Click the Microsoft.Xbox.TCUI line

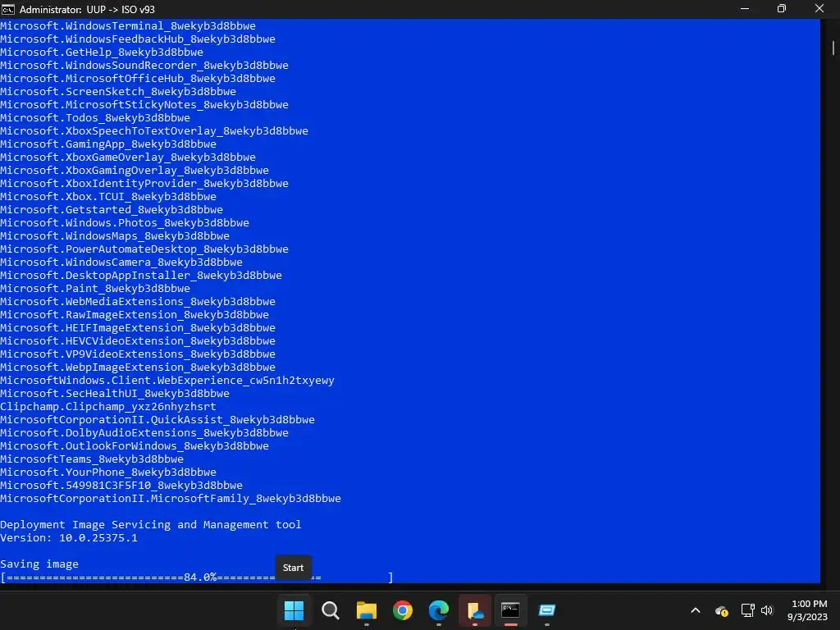(108, 197)
